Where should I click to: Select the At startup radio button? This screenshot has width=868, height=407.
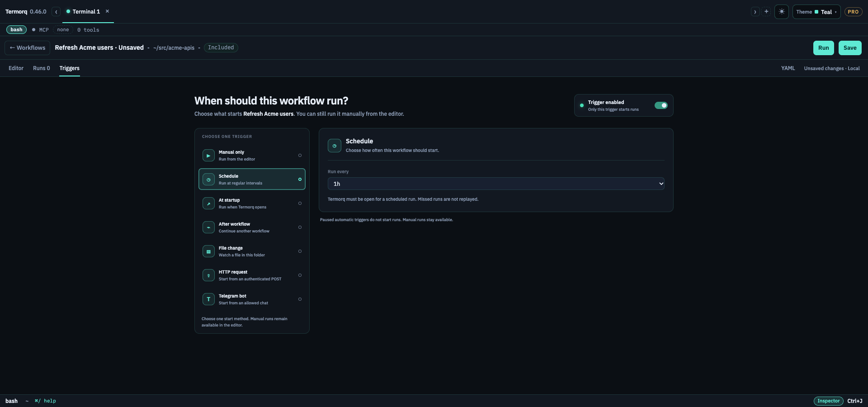tap(300, 203)
